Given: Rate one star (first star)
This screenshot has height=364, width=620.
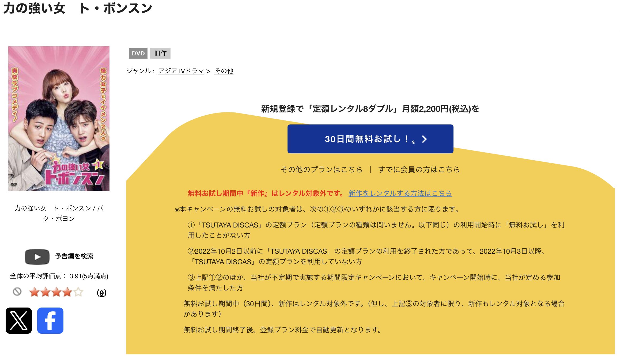Looking at the screenshot, I should 35,292.
